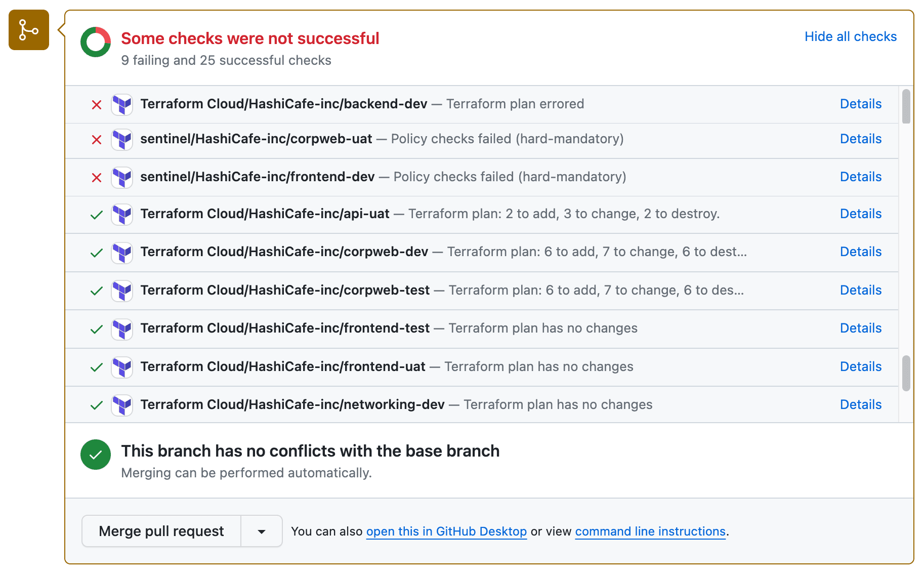
Task: Open this in GitHub Desktop
Action: click(446, 531)
